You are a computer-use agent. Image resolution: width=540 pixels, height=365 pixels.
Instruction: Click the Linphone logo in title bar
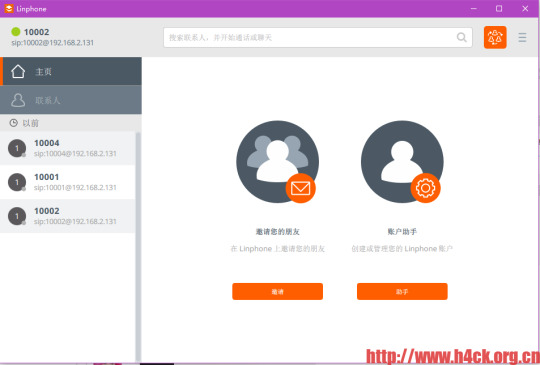tap(9, 9)
